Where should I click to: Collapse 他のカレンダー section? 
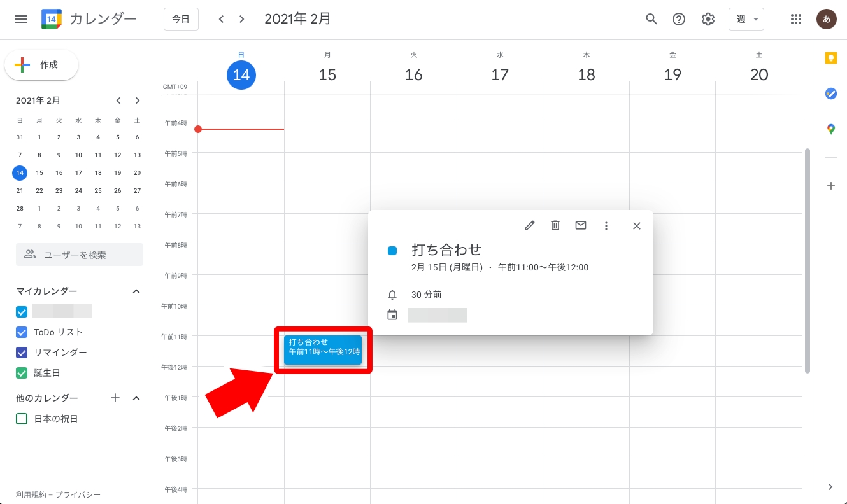tap(136, 398)
